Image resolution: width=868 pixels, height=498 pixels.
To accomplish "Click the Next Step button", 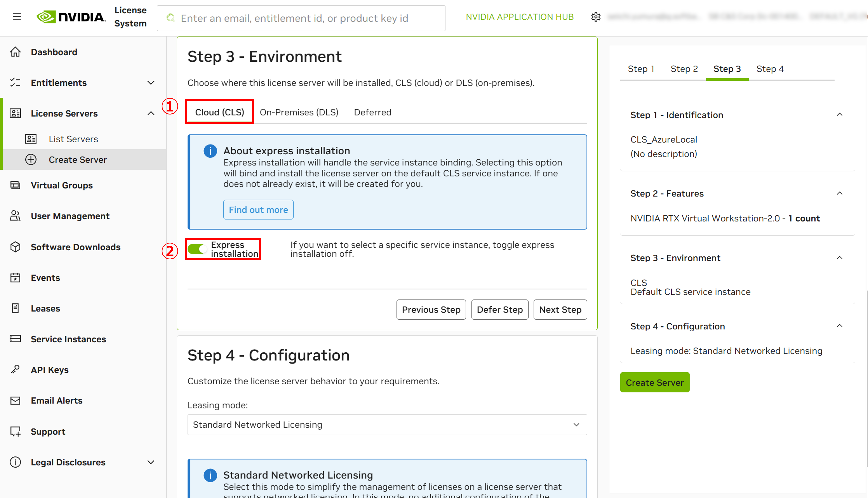I will tap(560, 309).
